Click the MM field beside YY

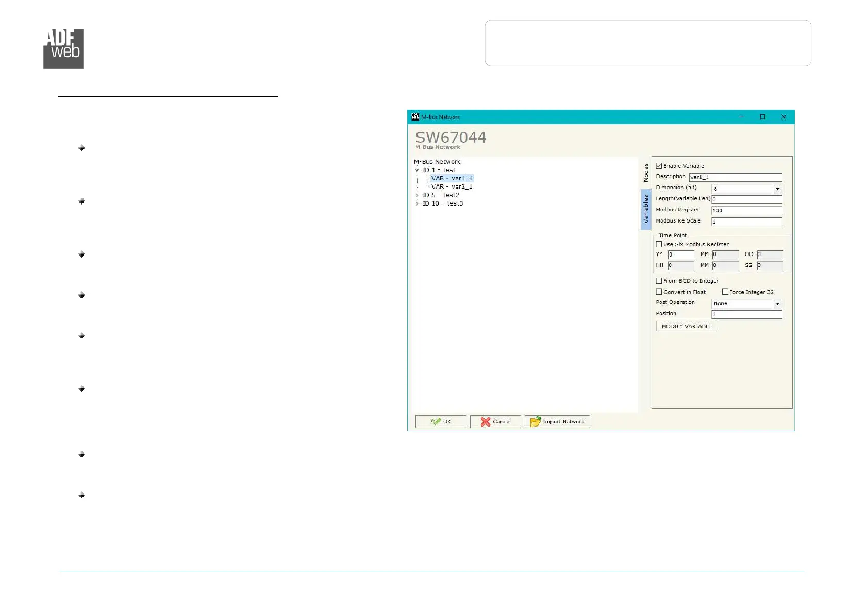pyautogui.click(x=726, y=254)
